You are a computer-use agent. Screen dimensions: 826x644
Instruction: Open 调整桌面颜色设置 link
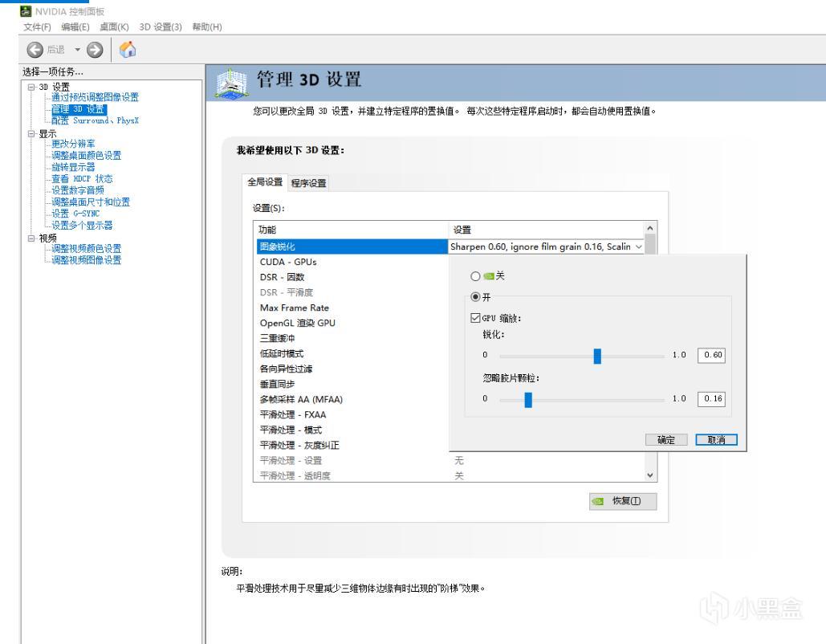coord(87,156)
